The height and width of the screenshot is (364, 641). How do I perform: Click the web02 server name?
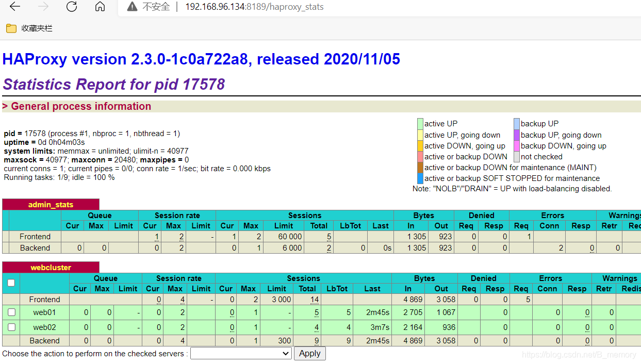click(44, 327)
